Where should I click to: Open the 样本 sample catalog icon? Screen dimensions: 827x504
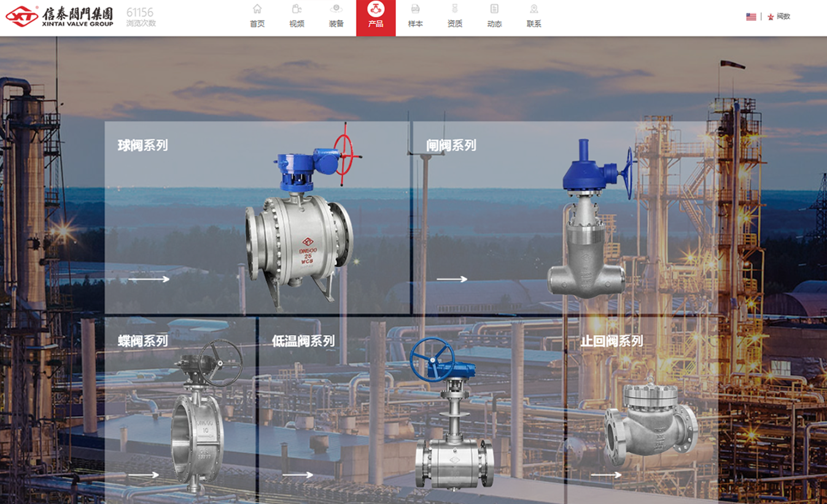[x=415, y=9]
